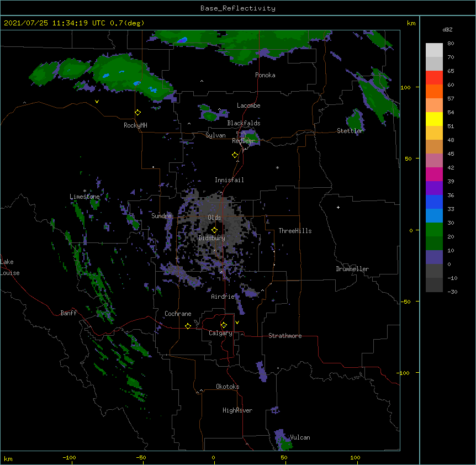Image resolution: width=476 pixels, height=465 pixels.
Task: Select the yellow diamond marker at Olds
Action: (x=214, y=230)
